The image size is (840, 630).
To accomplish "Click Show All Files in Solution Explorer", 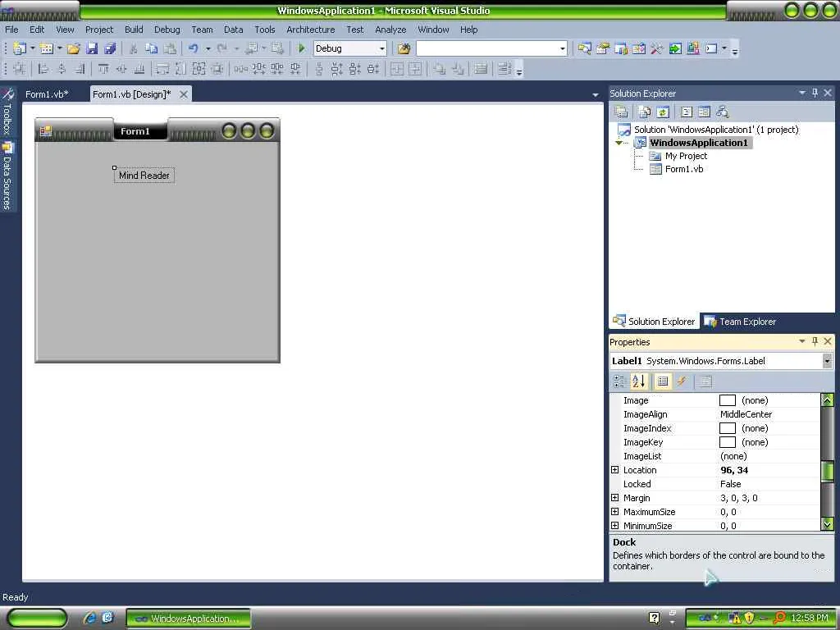I will coord(645,112).
